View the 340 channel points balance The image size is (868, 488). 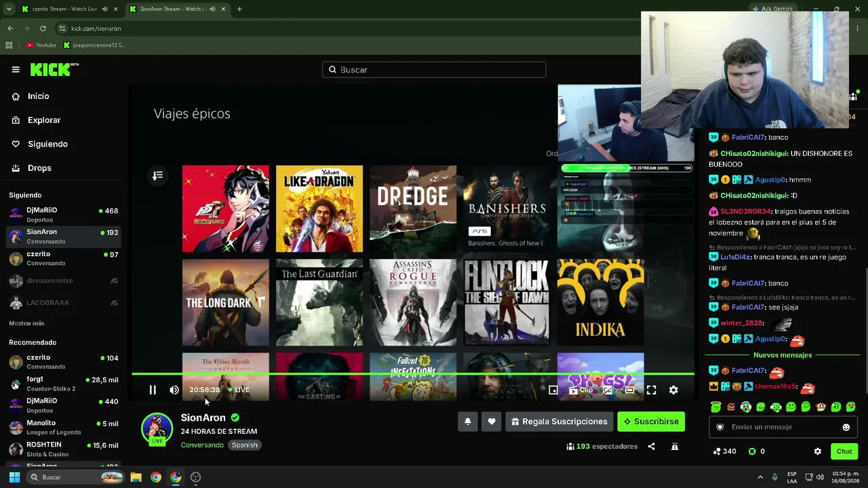[724, 451]
